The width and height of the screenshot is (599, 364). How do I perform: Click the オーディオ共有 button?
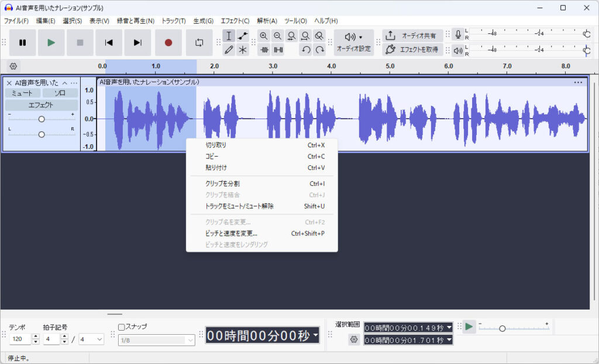pyautogui.click(x=412, y=36)
